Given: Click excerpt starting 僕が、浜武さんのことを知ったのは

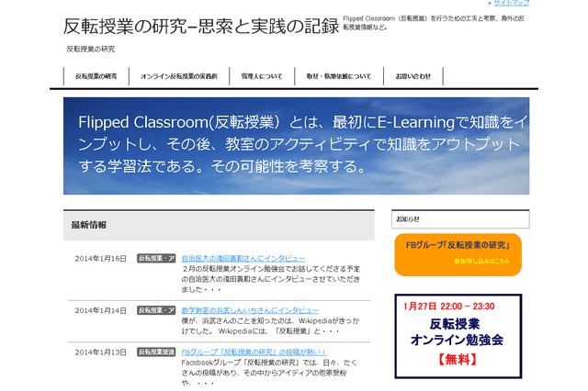Looking at the screenshot, I should point(270,326).
